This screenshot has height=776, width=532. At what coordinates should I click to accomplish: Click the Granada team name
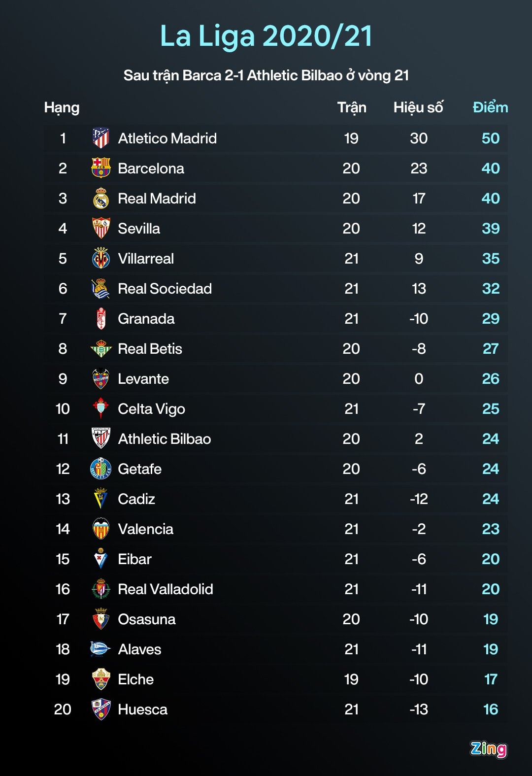tap(146, 319)
